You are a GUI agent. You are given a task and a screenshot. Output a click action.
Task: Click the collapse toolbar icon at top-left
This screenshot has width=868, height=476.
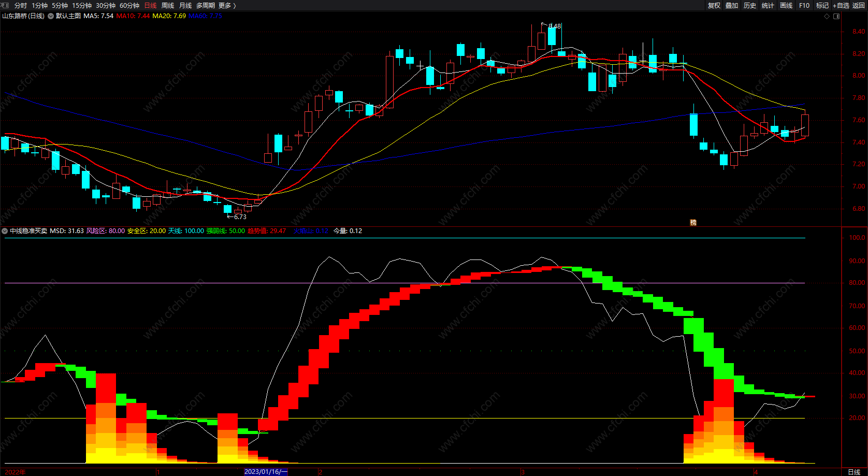[x=5, y=5]
